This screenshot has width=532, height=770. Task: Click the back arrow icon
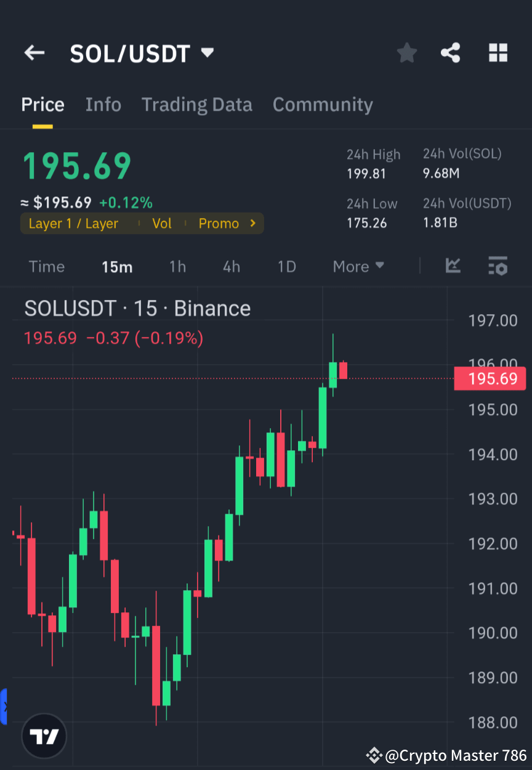[34, 53]
